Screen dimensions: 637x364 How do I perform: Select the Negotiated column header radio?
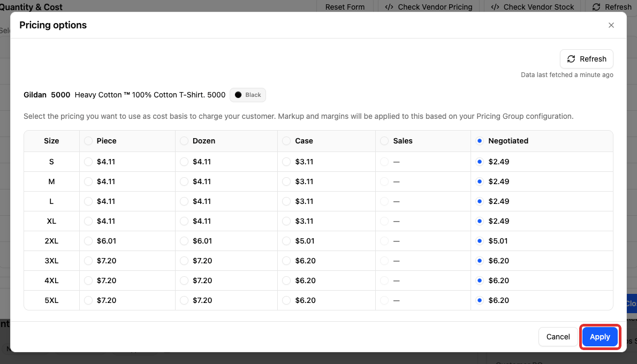point(480,141)
